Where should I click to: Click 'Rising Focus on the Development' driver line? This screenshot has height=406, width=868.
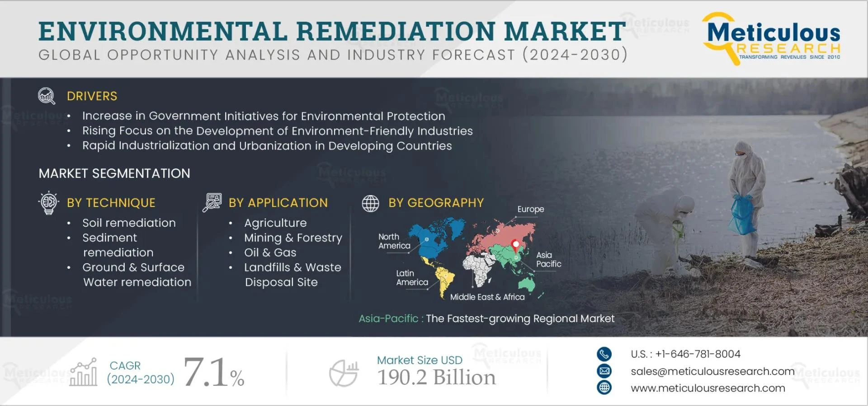[x=278, y=131]
